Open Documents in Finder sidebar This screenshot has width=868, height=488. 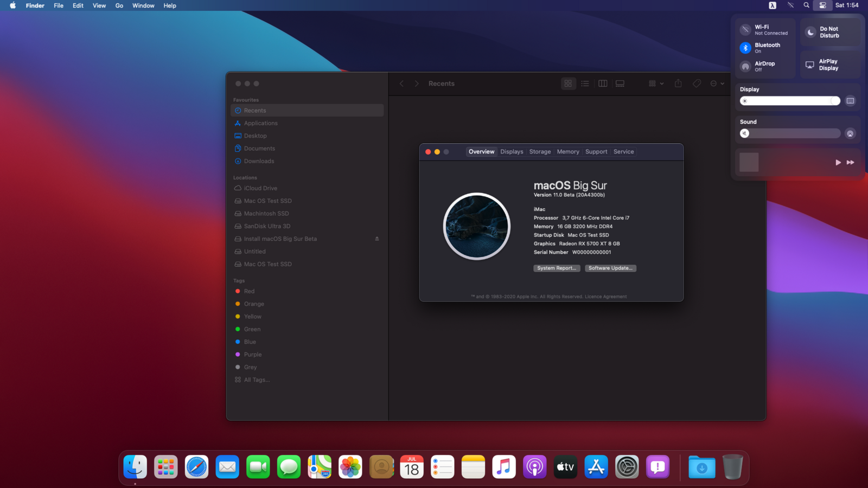pos(307,149)
